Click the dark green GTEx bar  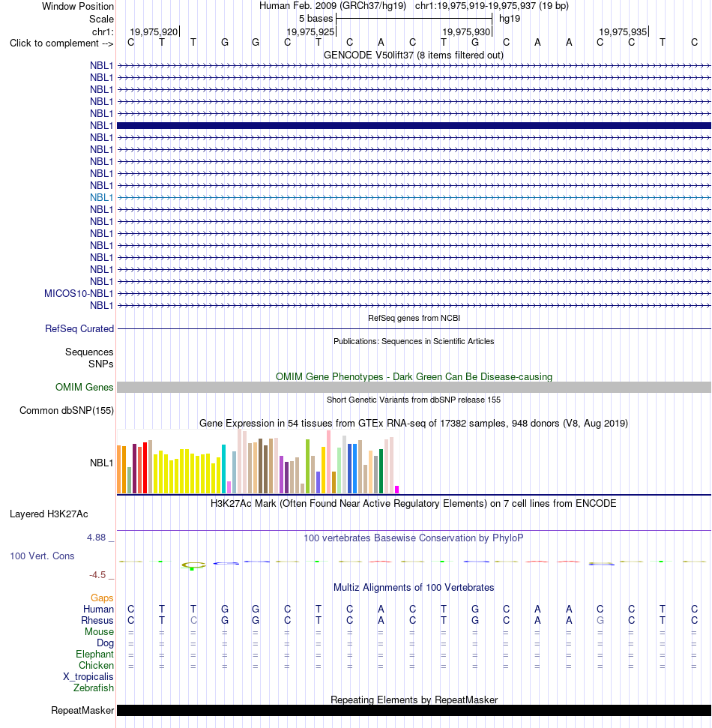point(381,471)
